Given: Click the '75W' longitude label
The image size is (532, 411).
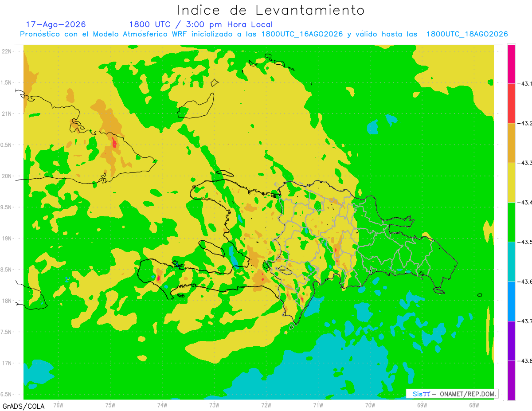Looking at the screenshot, I should (x=110, y=405).
